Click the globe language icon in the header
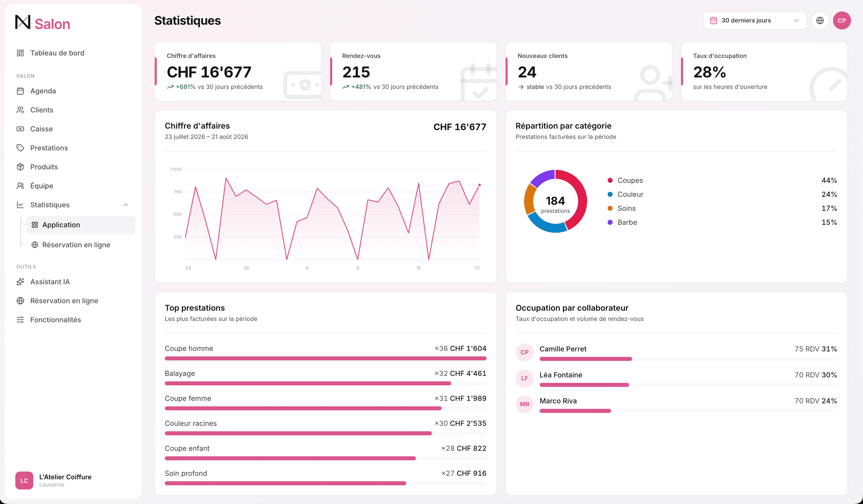The height and width of the screenshot is (504, 863). tap(820, 21)
